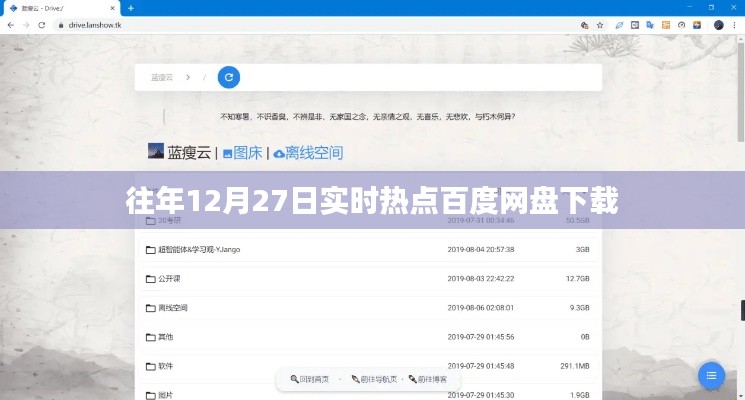Open the gray square extension icon
745x400 pixels.
(635, 25)
